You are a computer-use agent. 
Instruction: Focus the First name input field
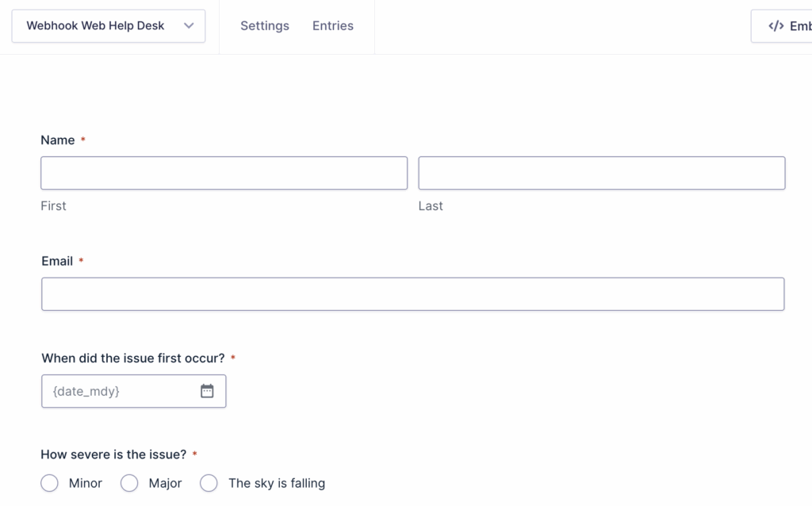224,173
